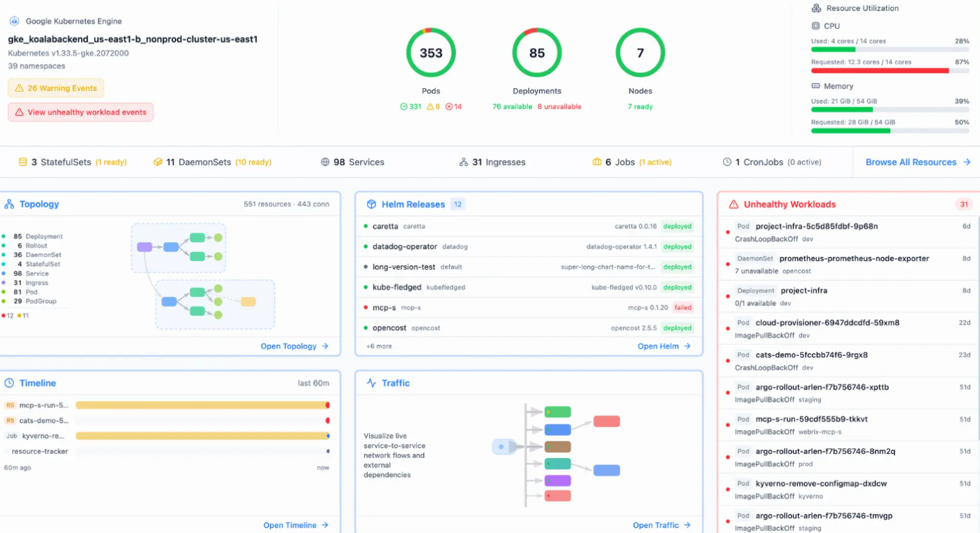Select the datadog-operator Helm release row
Screen dimensions: 980x533
pyautogui.click(x=529, y=246)
